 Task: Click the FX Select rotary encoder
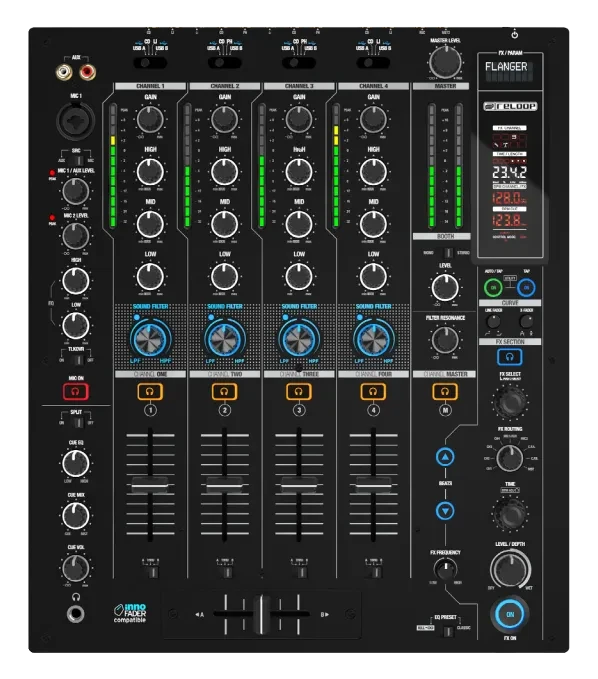510,401
